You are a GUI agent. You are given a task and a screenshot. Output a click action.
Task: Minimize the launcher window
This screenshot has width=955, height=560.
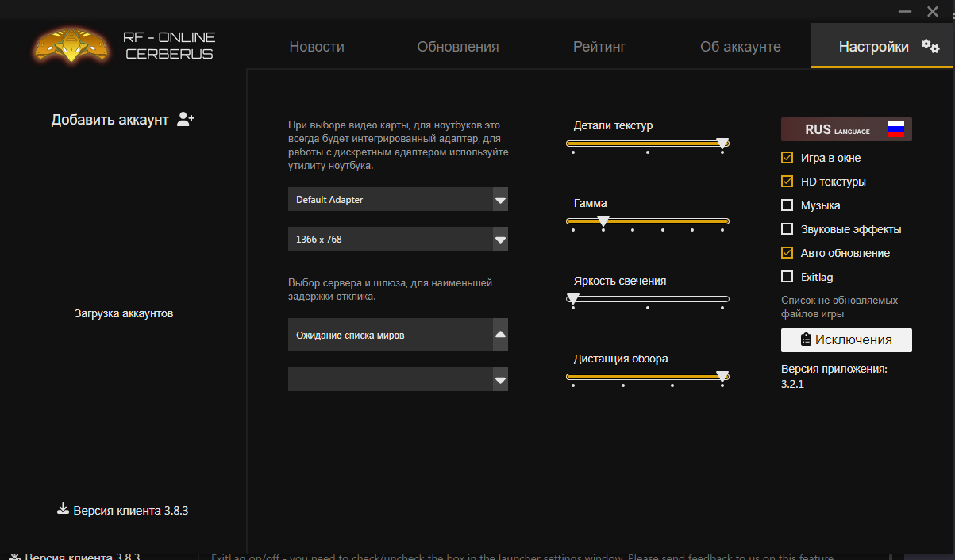(x=906, y=12)
